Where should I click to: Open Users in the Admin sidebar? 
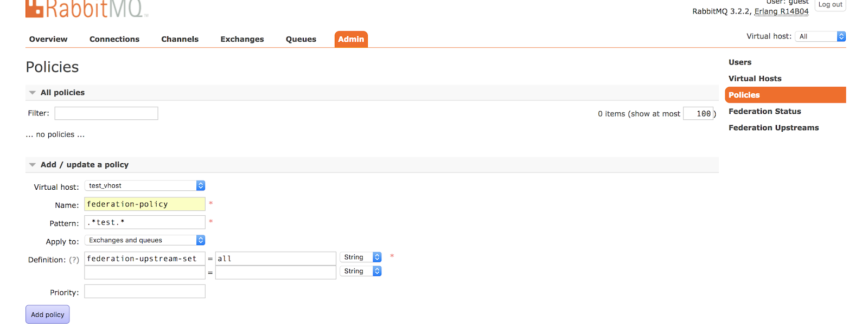click(740, 62)
